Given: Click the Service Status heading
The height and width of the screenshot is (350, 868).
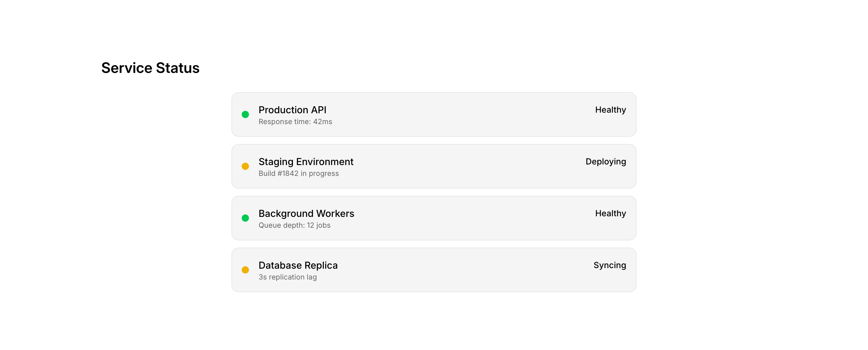Looking at the screenshot, I should tap(150, 68).
